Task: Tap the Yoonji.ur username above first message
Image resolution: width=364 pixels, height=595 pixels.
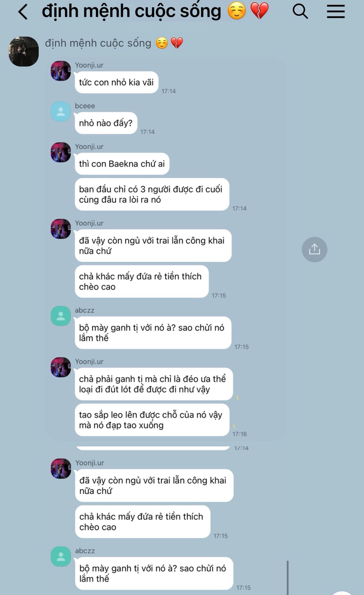Action: pos(89,65)
